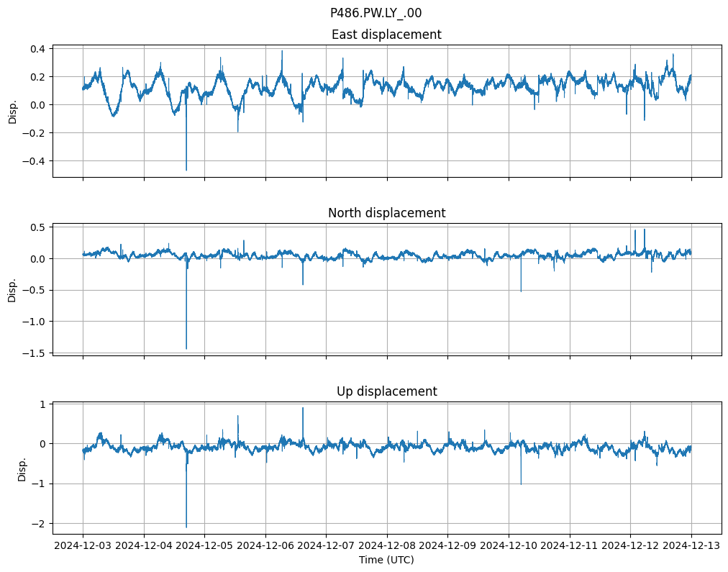Click tallest positive spike peak in Up plot
The width and height of the screenshot is (728, 572).
pos(303,408)
